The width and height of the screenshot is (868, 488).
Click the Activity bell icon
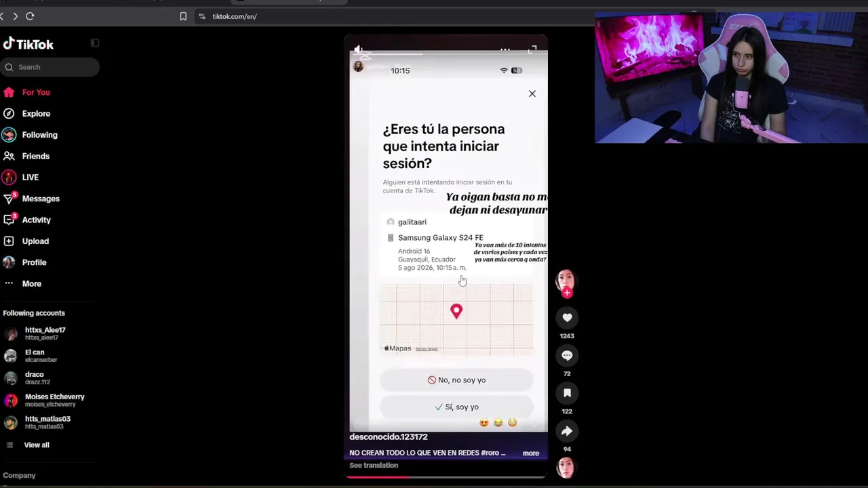(x=9, y=220)
